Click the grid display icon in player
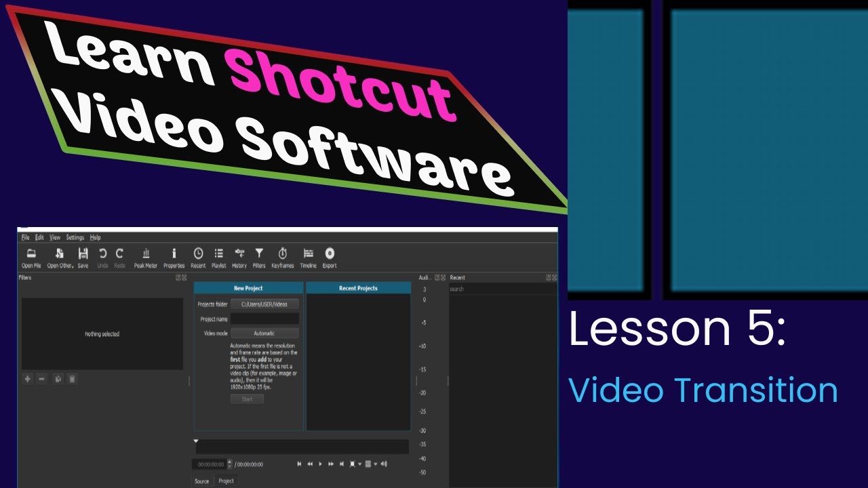The height and width of the screenshot is (488, 868). point(368,464)
